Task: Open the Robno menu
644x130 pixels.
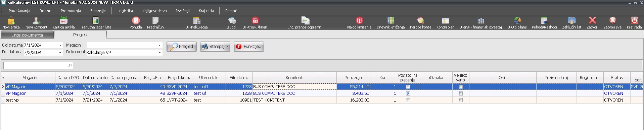Action: click(45, 11)
